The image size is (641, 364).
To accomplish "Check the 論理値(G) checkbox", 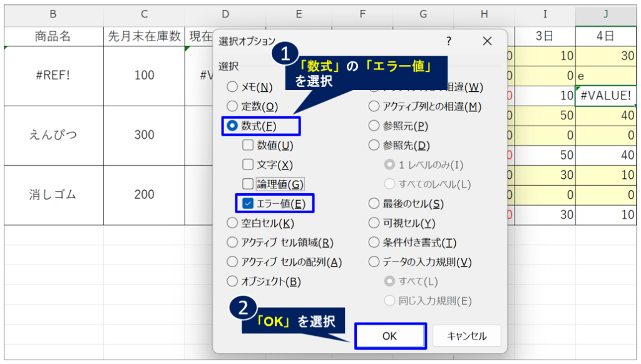I will pos(248,184).
